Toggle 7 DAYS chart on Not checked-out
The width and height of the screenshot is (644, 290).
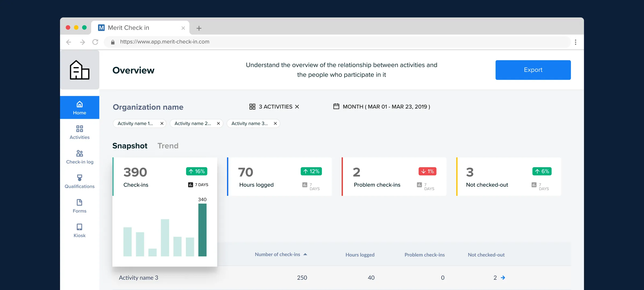click(540, 186)
